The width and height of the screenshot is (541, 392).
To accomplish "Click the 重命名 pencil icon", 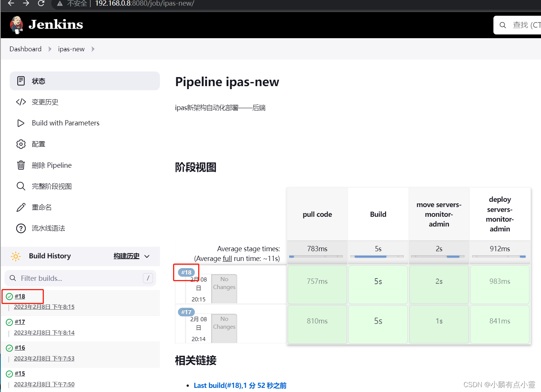I will 21,207.
